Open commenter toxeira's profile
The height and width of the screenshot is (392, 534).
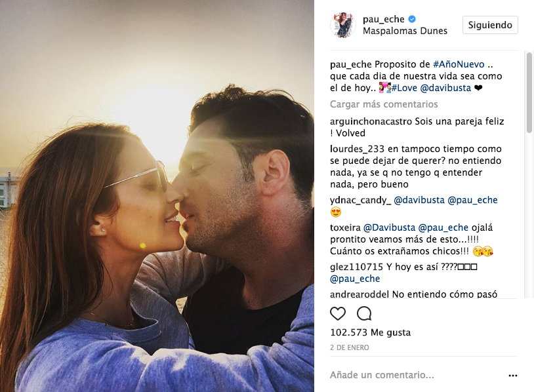click(345, 227)
